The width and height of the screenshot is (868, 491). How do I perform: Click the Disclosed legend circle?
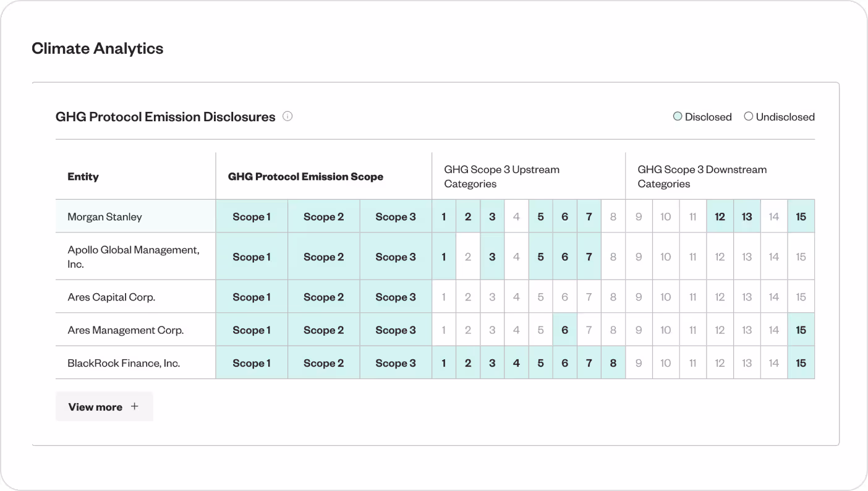678,116
